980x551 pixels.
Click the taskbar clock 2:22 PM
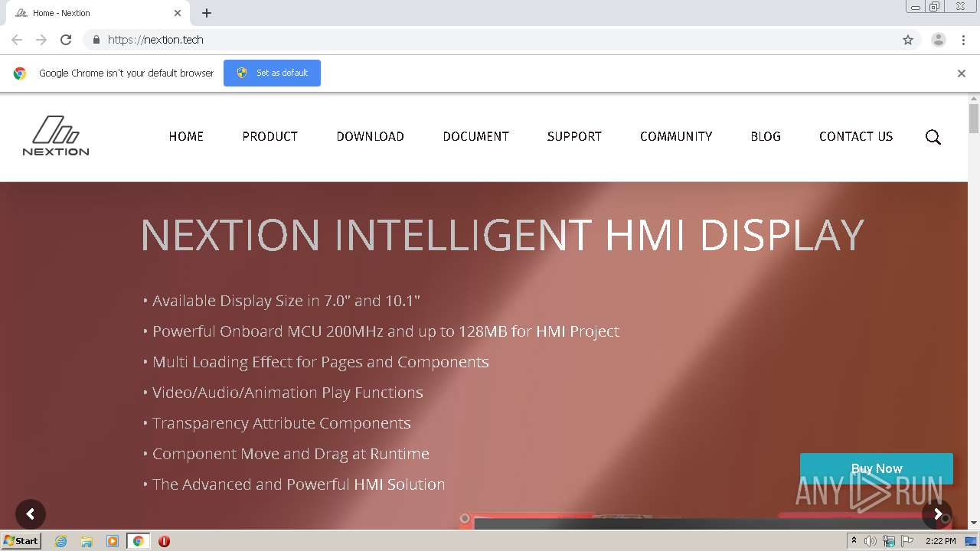940,541
